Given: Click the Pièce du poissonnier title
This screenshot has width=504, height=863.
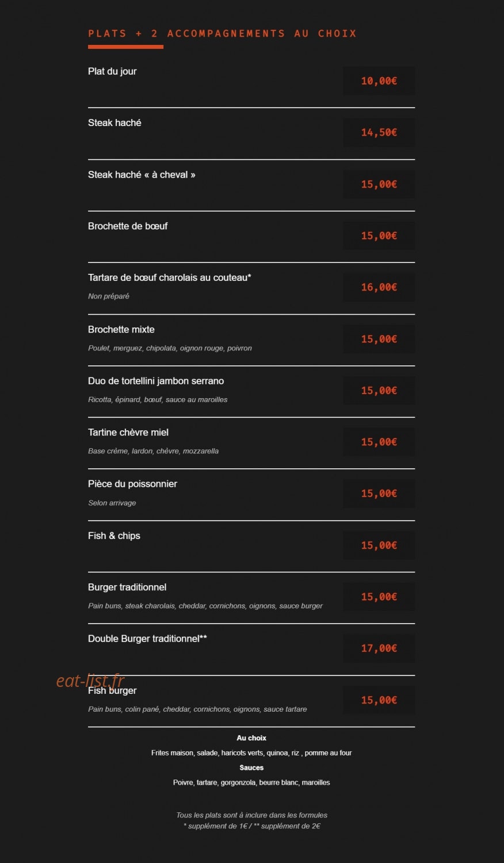Looking at the screenshot, I should click(132, 484).
